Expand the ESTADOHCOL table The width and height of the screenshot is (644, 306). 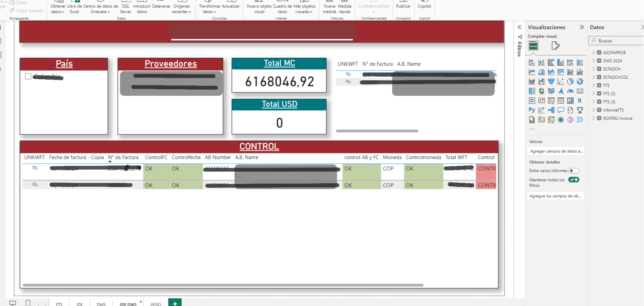(594, 77)
